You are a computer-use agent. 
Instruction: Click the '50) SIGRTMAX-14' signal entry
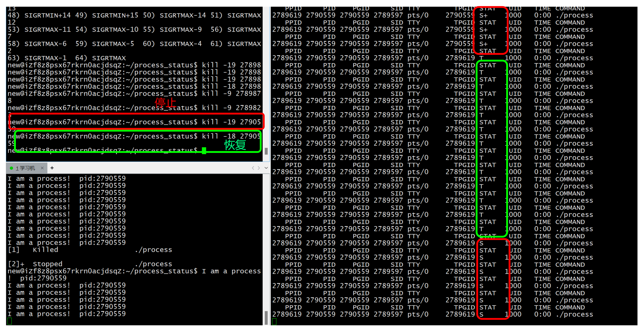[x=174, y=15]
